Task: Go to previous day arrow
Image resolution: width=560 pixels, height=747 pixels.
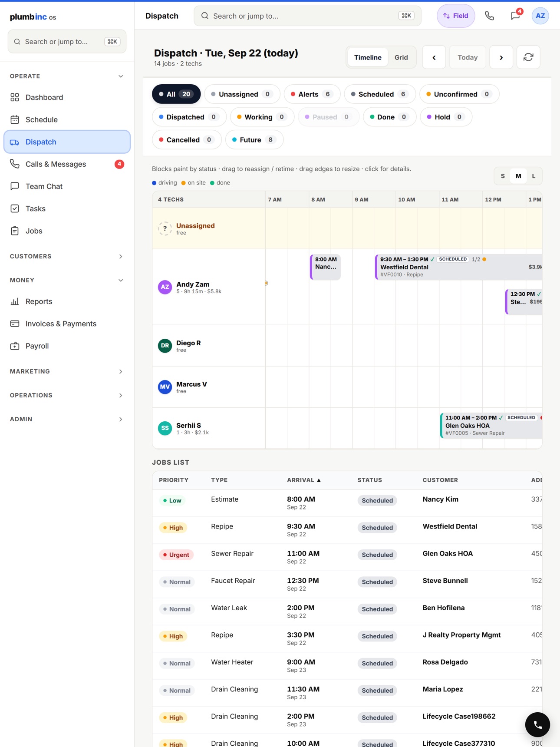Action: pos(434,57)
